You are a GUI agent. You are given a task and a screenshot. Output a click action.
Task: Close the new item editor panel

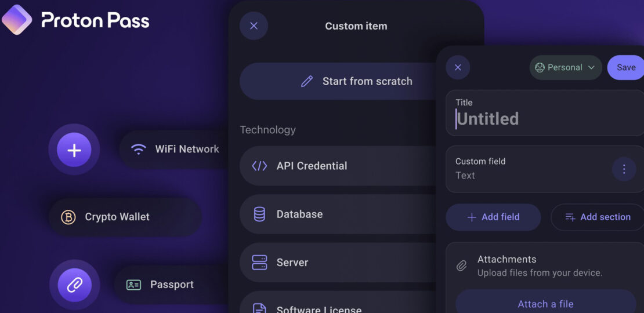point(458,67)
